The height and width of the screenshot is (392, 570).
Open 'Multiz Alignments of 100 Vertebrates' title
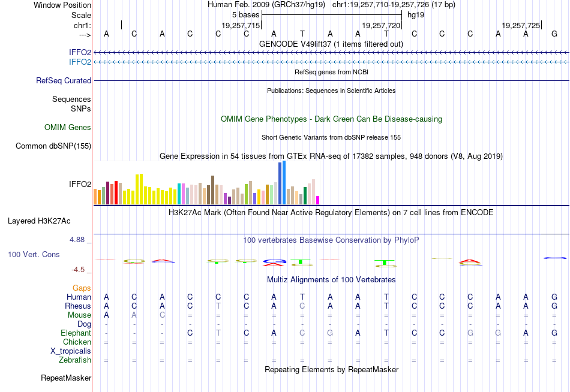pos(331,280)
